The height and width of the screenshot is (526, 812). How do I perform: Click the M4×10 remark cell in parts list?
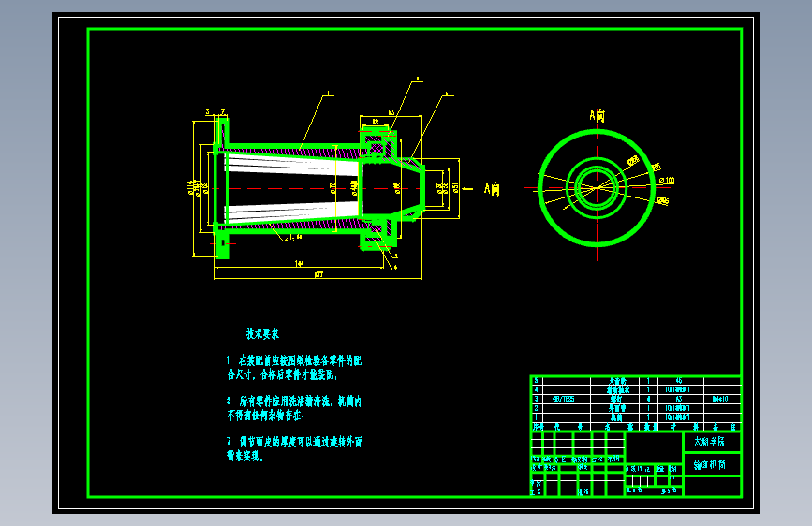pyautogui.click(x=720, y=399)
